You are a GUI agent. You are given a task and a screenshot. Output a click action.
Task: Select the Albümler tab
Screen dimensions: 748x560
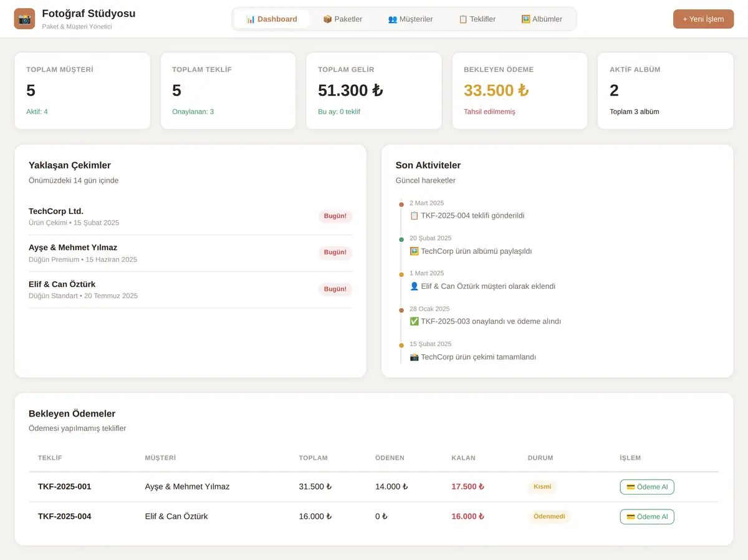(x=542, y=19)
